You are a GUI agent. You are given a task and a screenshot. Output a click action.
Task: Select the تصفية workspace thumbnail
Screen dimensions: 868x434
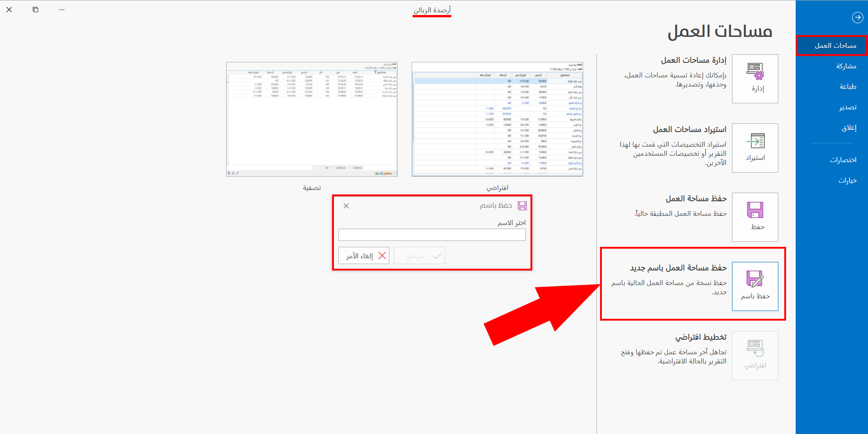point(312,119)
